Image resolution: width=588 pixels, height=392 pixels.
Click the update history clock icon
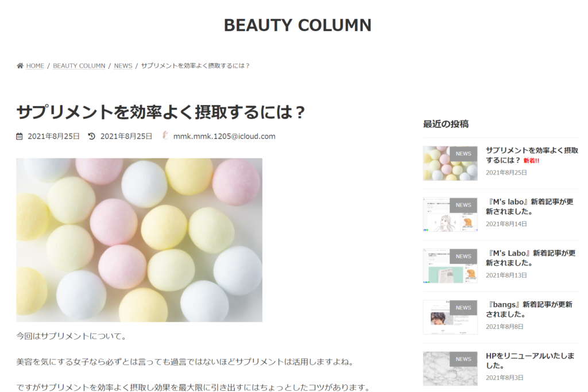coord(91,136)
